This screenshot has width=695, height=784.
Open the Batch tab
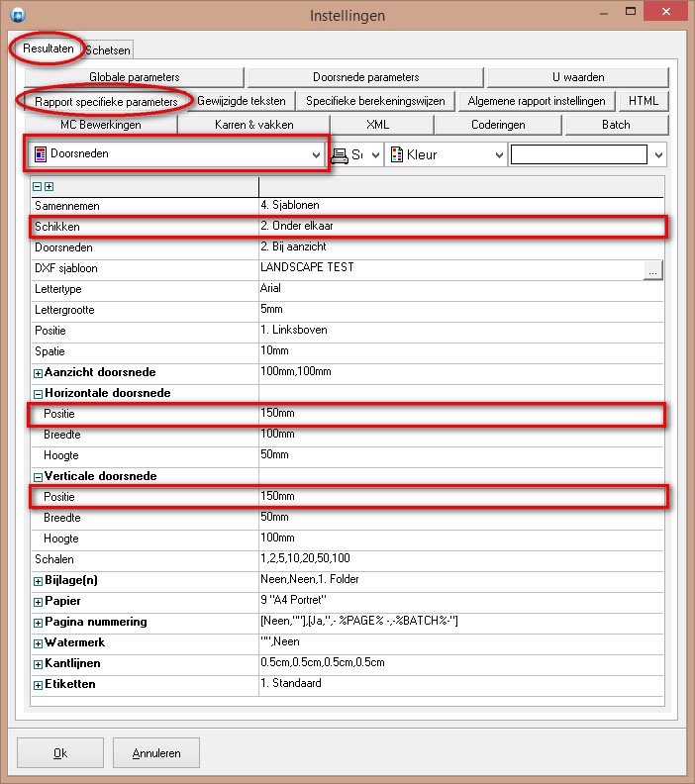pyautogui.click(x=616, y=125)
